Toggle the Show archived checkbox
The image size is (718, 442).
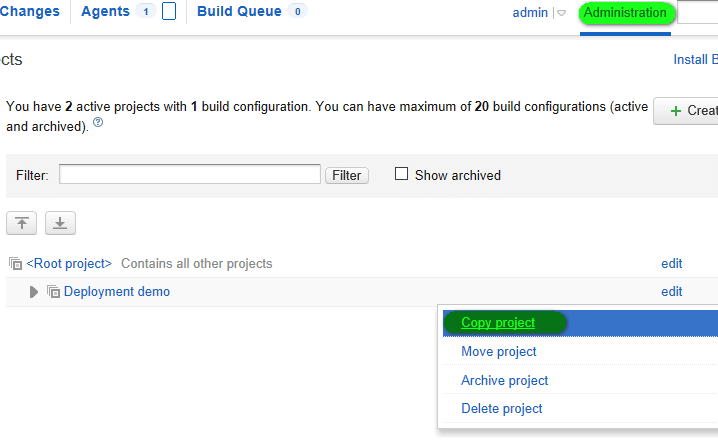coord(402,174)
